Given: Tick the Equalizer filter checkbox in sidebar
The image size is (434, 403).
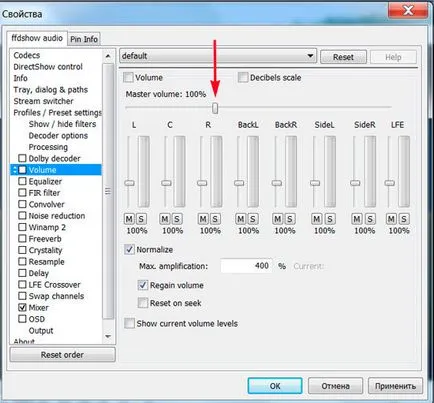Looking at the screenshot, I should 22,181.
